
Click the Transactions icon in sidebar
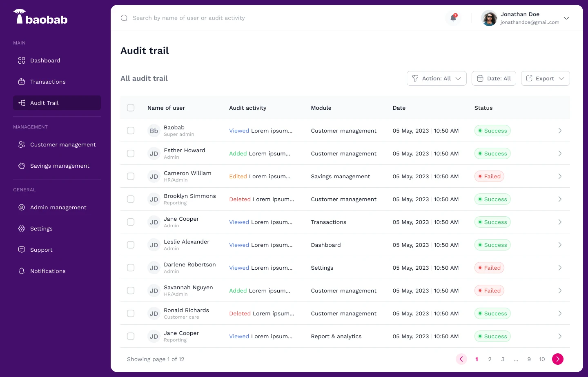pos(22,82)
